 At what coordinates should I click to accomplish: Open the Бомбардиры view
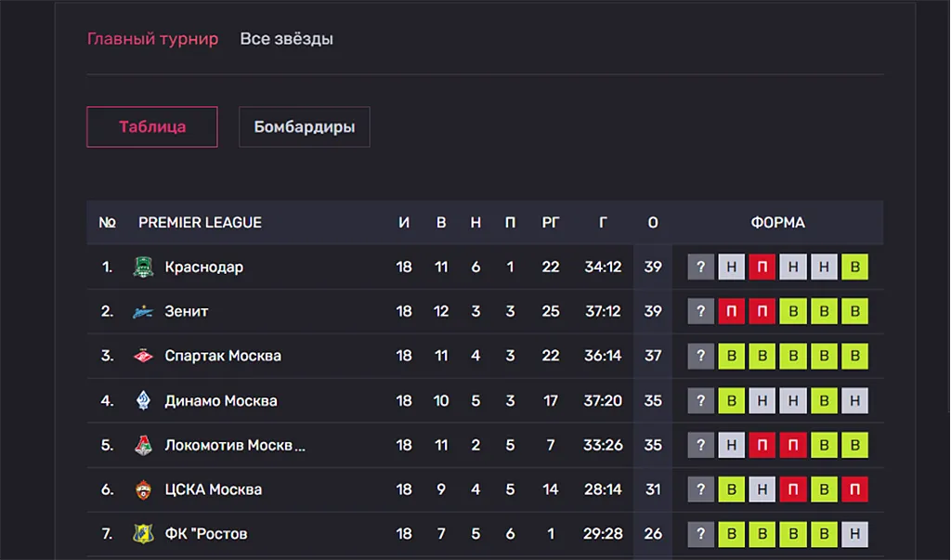(x=305, y=127)
